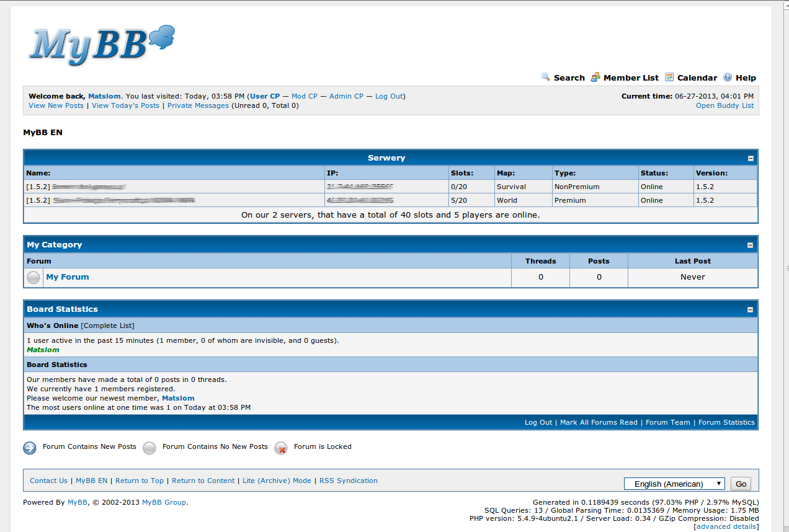
Task: Click the Help question mark icon
Action: click(x=728, y=78)
